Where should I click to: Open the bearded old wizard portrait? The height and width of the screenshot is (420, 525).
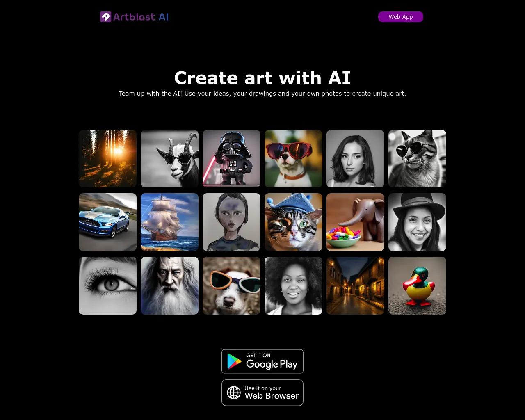[169, 285]
